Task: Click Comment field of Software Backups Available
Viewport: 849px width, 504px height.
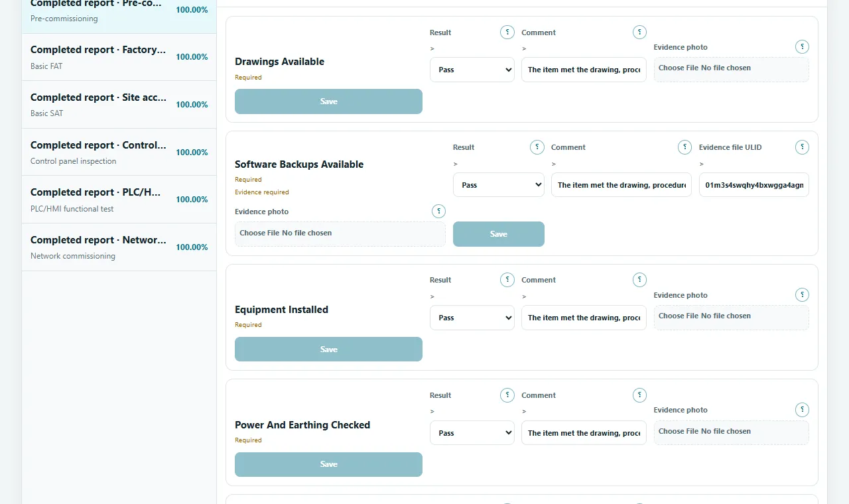Action: [621, 185]
